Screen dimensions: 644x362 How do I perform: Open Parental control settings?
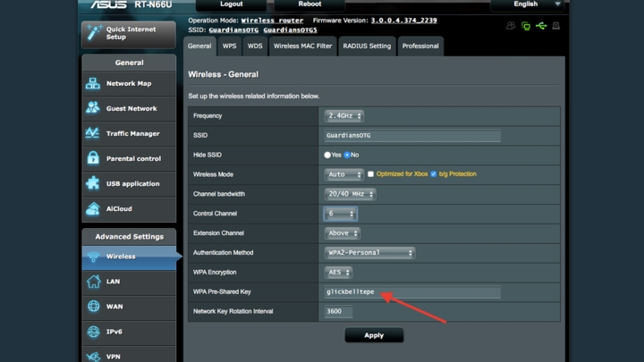[129, 159]
